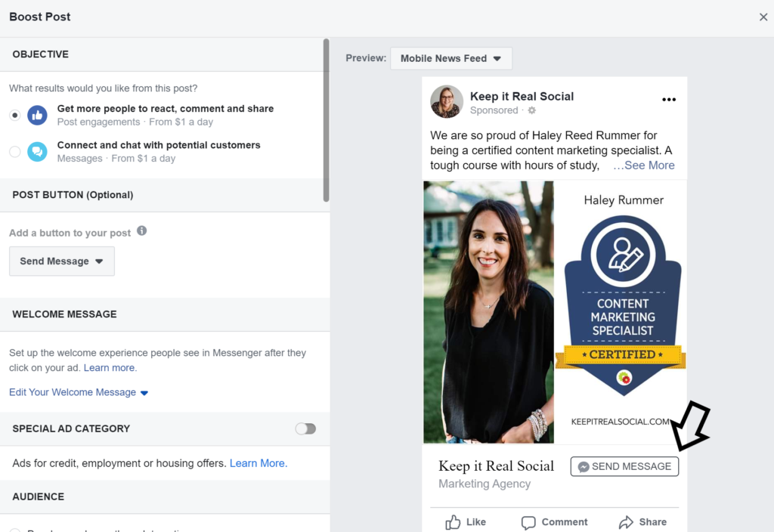Image resolution: width=774 pixels, height=532 pixels.
Task: Click the SPECIAL AD CATEGORY heading text
Action: pyautogui.click(x=71, y=429)
